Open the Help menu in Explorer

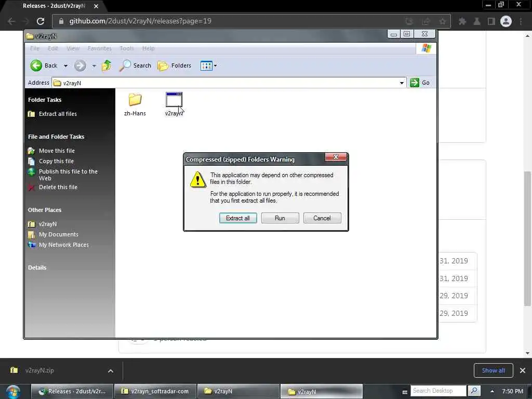coord(148,48)
